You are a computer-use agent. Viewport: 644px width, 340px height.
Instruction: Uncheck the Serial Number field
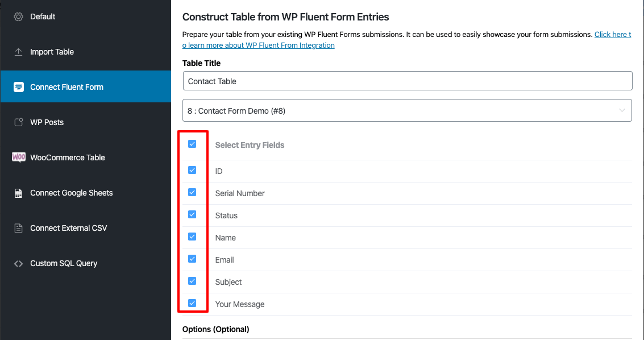coord(192,192)
